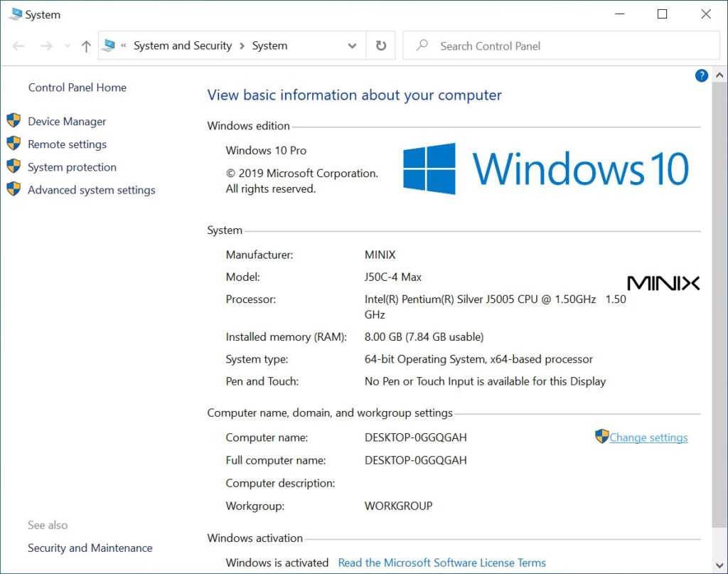The height and width of the screenshot is (574, 728).
Task: Click the breadcrumb overflow double chevron
Action: tap(124, 46)
